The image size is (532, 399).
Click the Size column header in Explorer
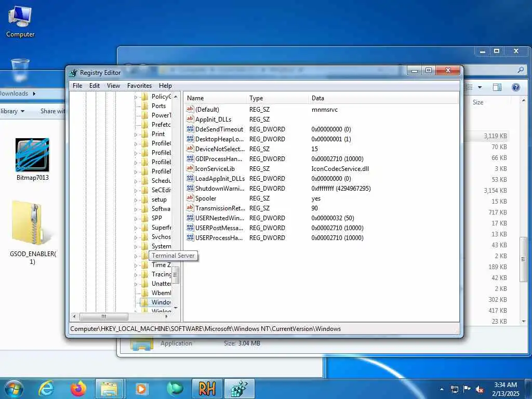tap(478, 102)
